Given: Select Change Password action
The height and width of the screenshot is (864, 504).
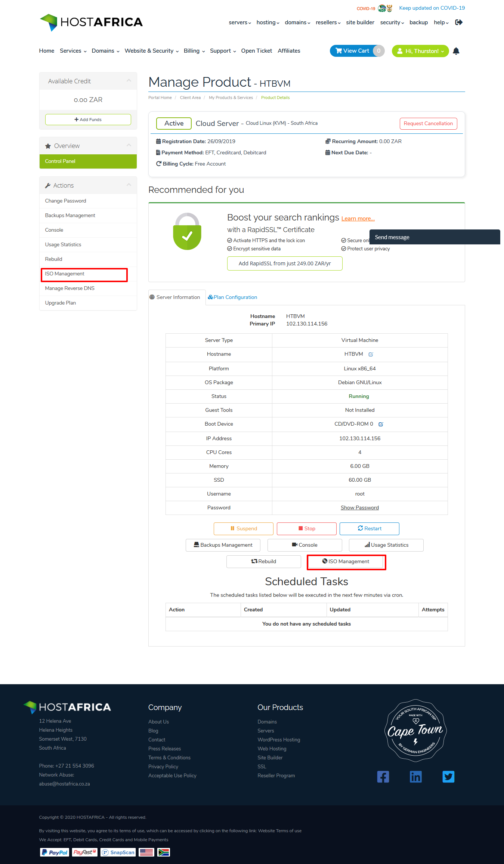Looking at the screenshot, I should pyautogui.click(x=88, y=201).
